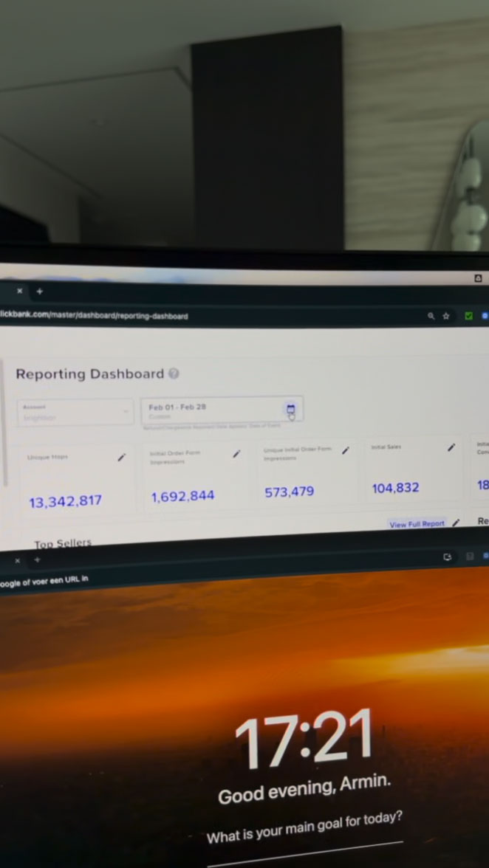Open the date range calendar picker
The height and width of the screenshot is (868, 489).
click(290, 410)
